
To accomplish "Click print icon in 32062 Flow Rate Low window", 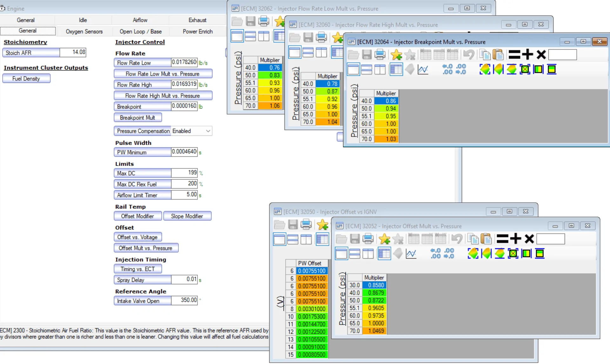I will tap(264, 21).
